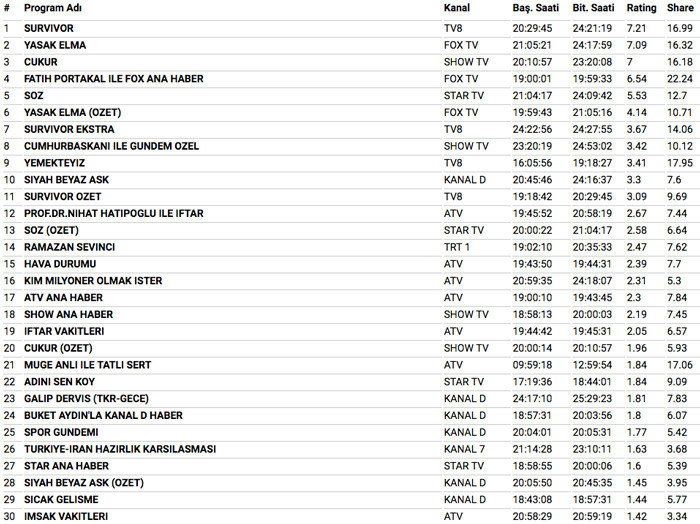The width and height of the screenshot is (700, 524).
Task: Click the Bit. Saati column header
Action: 593,8
